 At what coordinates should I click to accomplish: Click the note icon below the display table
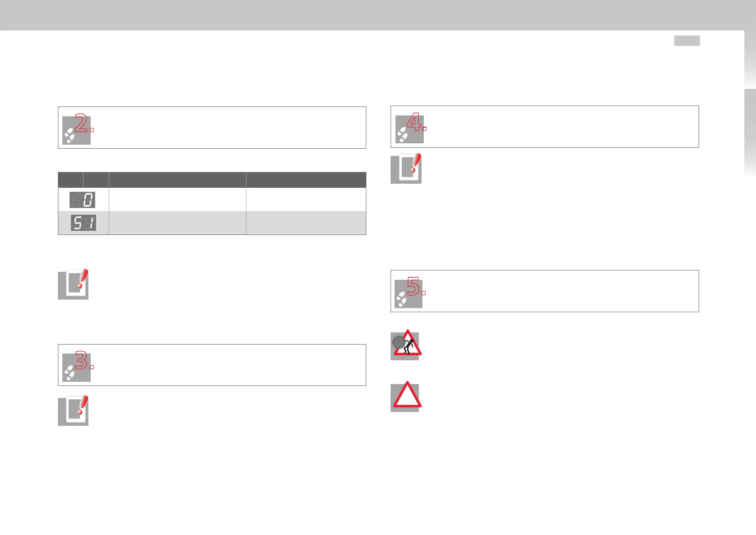(73, 284)
